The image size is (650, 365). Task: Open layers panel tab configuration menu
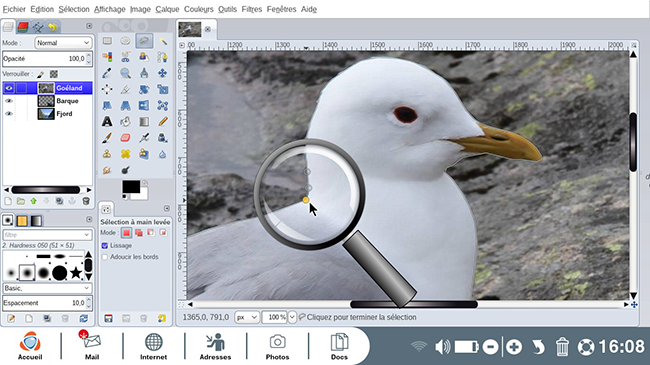tap(89, 26)
